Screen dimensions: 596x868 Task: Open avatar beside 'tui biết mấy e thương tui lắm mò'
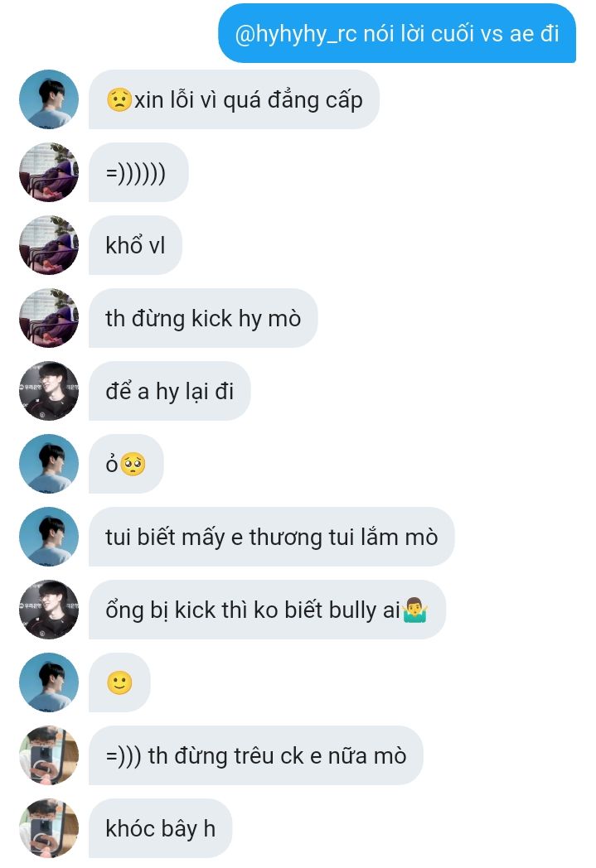tap(49, 537)
